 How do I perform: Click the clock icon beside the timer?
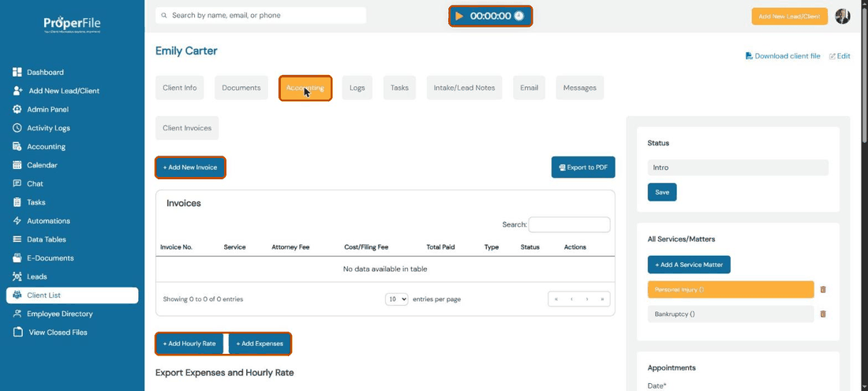point(518,16)
